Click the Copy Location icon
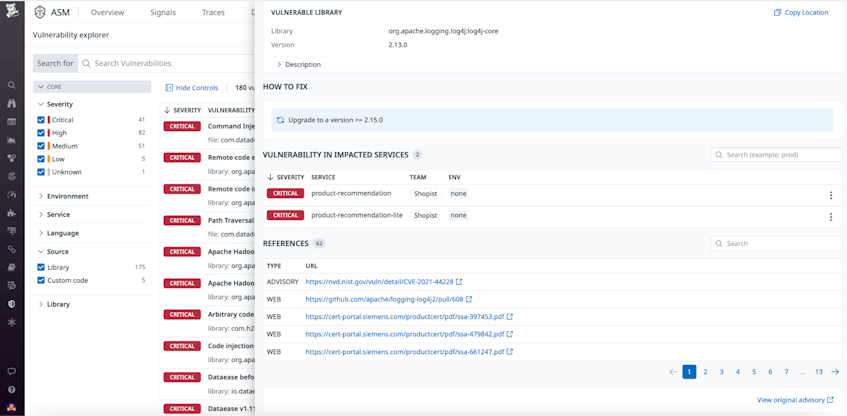 (x=777, y=12)
